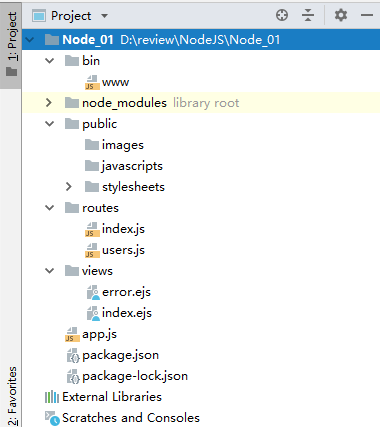Screen dimensions: 380x427
Task: Expand the node_modules folder chevron
Action: tap(49, 103)
